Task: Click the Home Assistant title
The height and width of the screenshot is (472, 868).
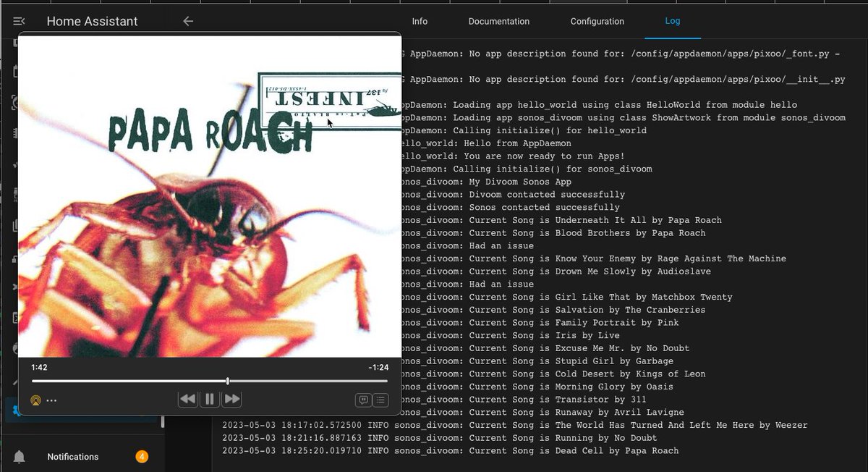Action: pyautogui.click(x=92, y=21)
